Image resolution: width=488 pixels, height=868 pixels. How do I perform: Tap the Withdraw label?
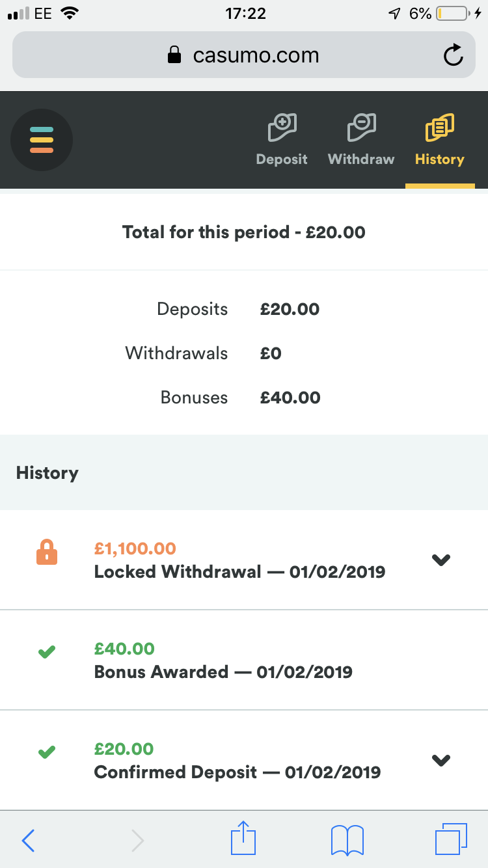(x=361, y=159)
